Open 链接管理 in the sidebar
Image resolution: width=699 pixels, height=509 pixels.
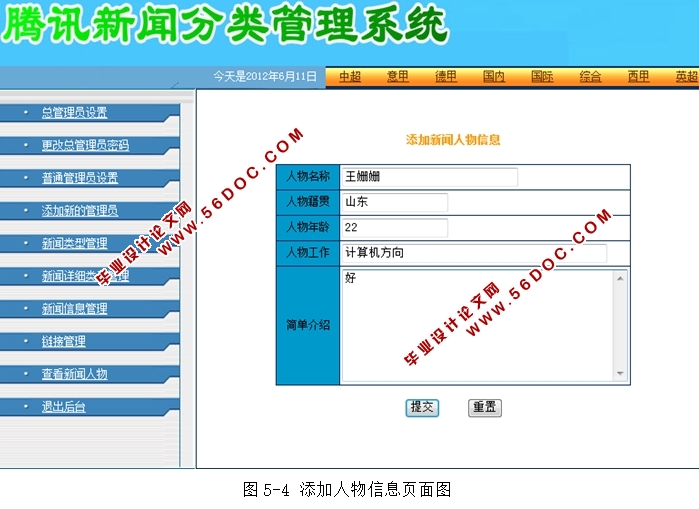click(x=64, y=341)
